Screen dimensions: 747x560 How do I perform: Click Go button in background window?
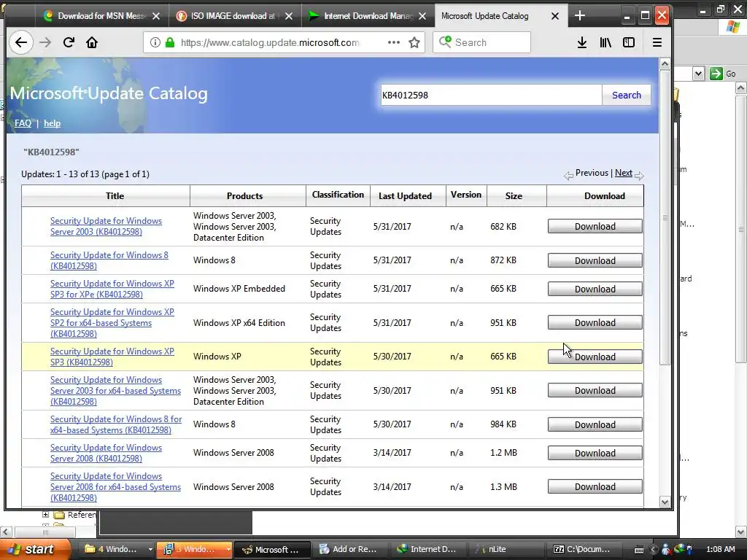[x=723, y=74]
